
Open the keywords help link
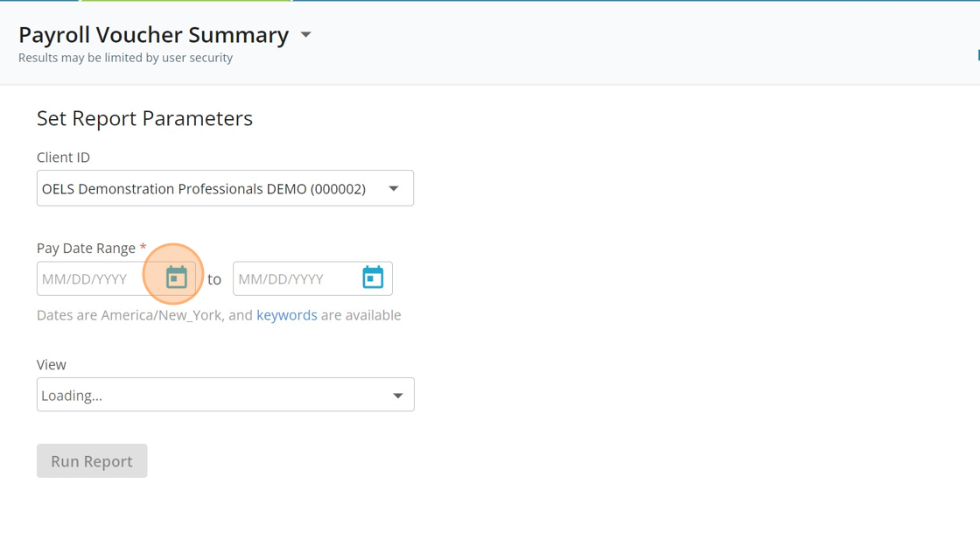coord(286,315)
